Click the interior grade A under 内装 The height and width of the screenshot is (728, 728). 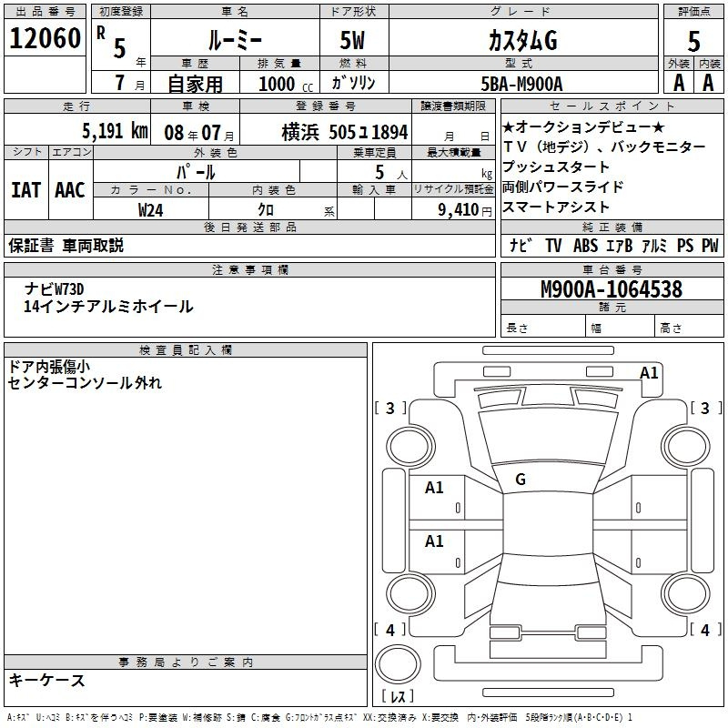(708, 83)
